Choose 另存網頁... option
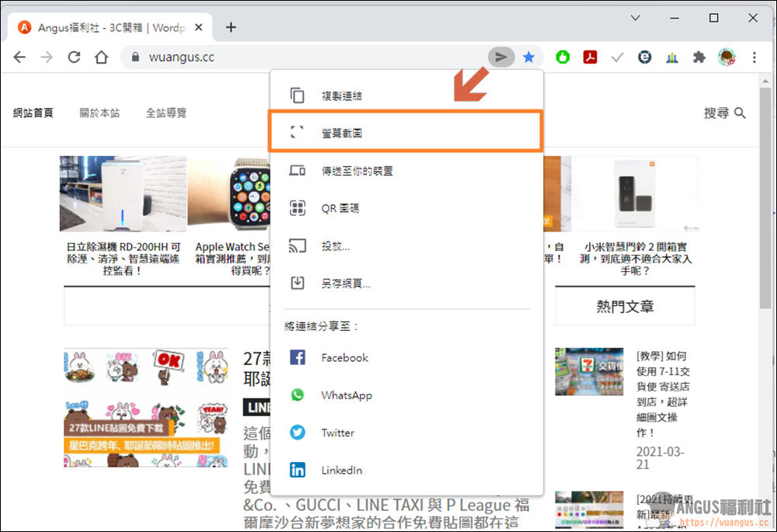Image resolution: width=777 pixels, height=532 pixels. click(x=406, y=283)
